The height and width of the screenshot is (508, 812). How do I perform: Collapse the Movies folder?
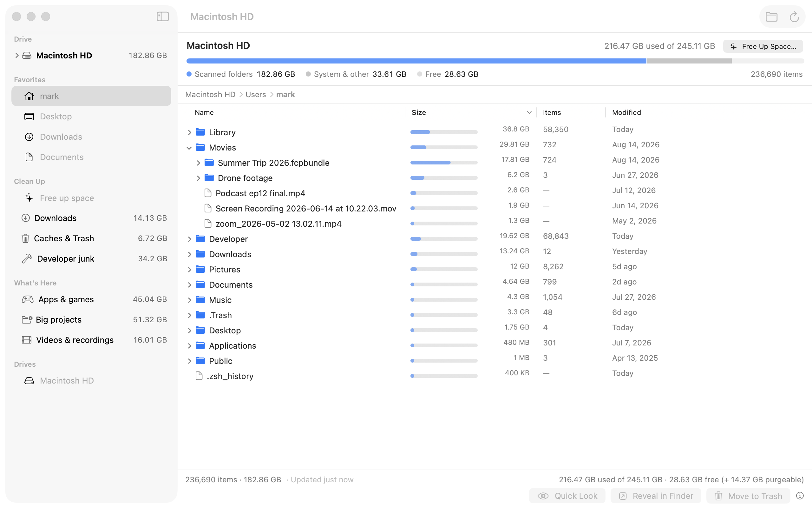(189, 148)
